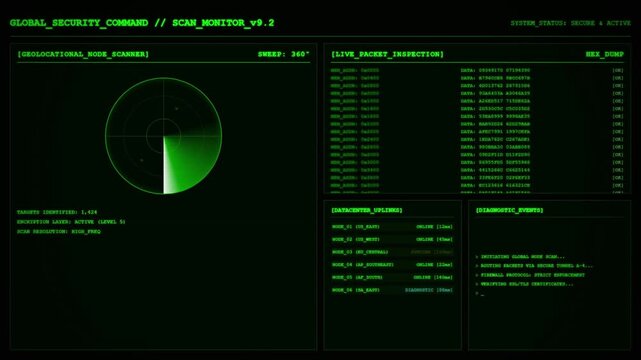The height and width of the screenshot is (360, 641).
Task: Click the GLOBAL_SECURITY_COMMAND // SCAN_MONITOR_v9.2 title
Action: point(142,22)
